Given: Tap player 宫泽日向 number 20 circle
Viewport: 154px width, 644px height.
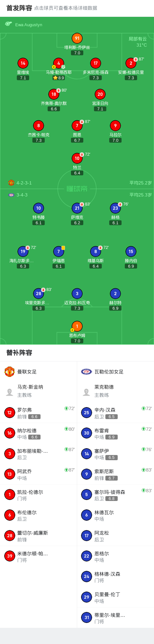Looking at the screenshot, I should tap(100, 94).
